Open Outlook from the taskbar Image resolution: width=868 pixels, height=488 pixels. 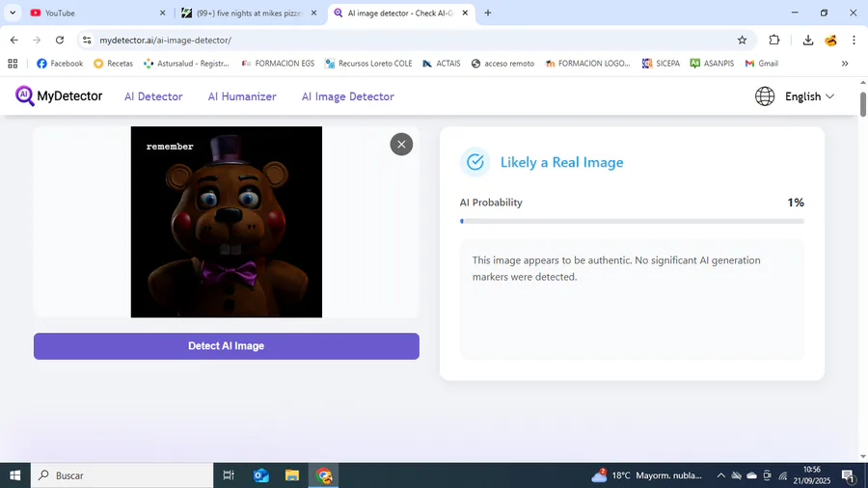coord(260,475)
